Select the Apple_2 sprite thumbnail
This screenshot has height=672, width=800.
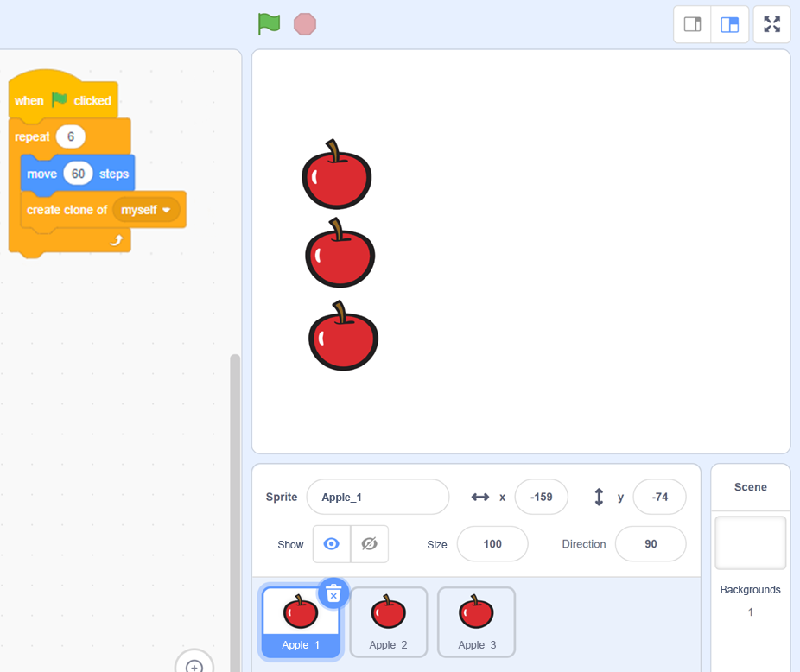[388, 622]
